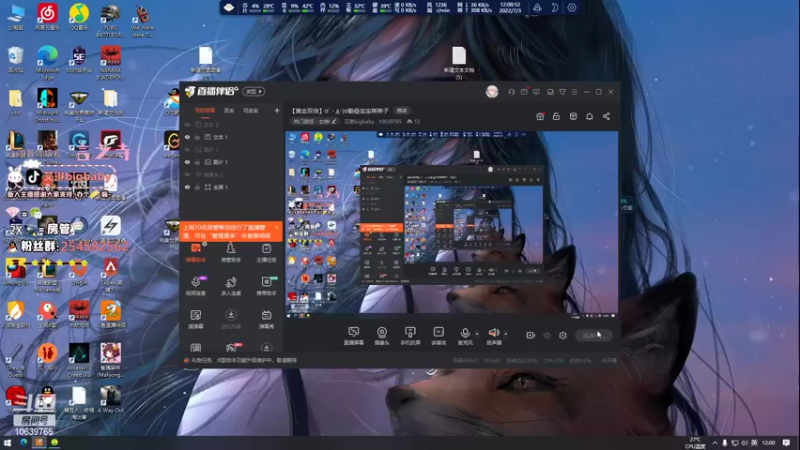Click the stream preview area
Screen dimensions: 800x450
tap(452, 224)
